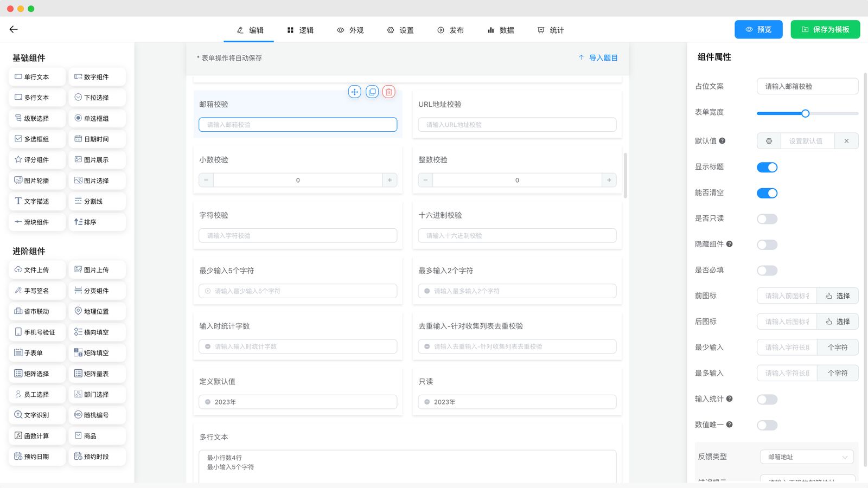Click 选择 button for 后图标

coord(838,322)
